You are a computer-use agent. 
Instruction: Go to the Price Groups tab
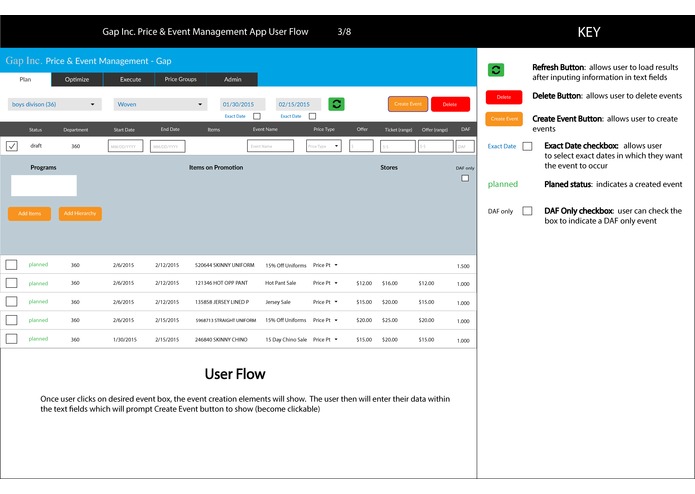click(180, 79)
